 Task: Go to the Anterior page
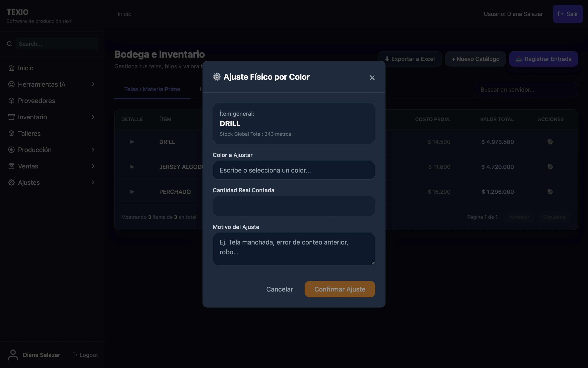pyautogui.click(x=519, y=217)
